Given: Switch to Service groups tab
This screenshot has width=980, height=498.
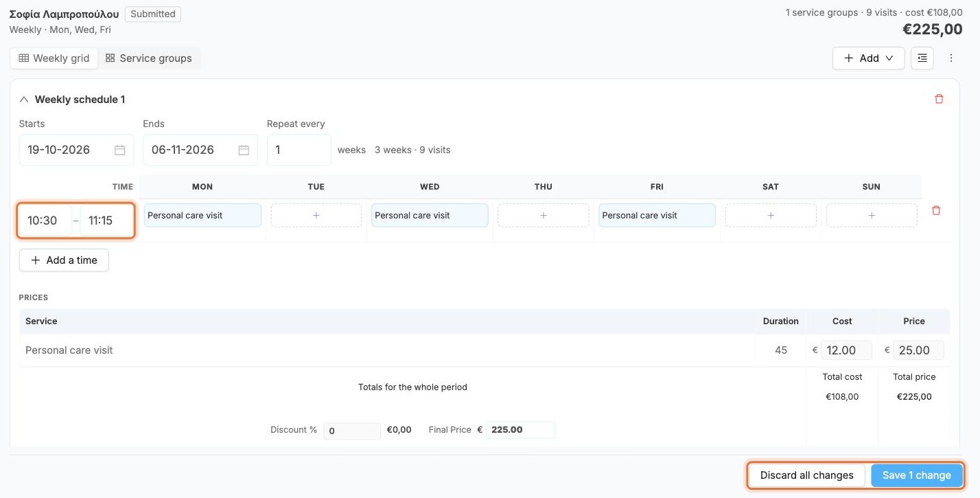Looking at the screenshot, I should point(149,58).
